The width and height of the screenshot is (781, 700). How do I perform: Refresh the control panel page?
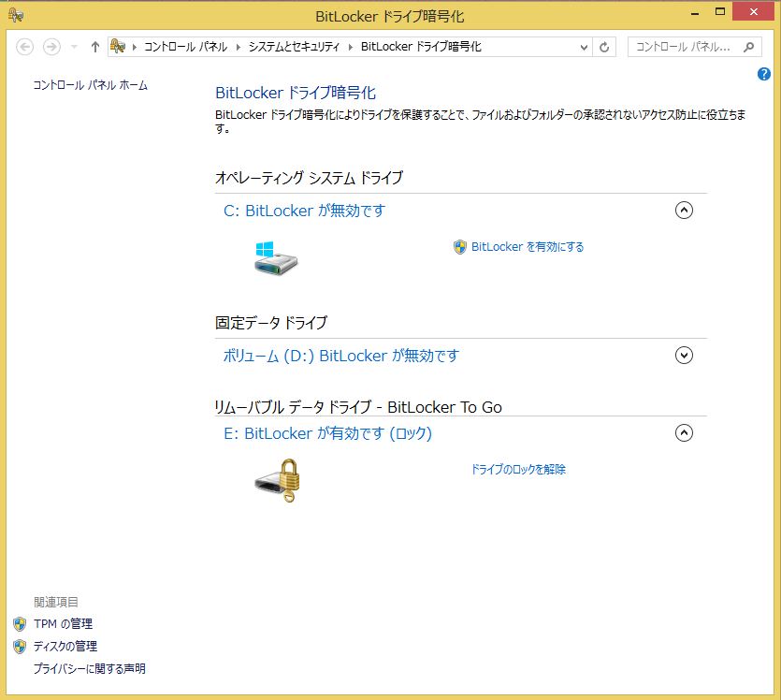click(x=604, y=48)
